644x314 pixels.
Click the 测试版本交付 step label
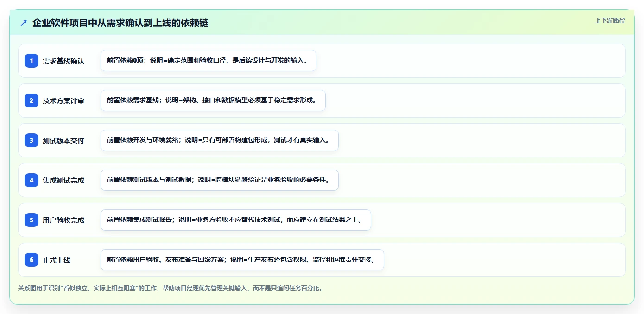pos(63,140)
